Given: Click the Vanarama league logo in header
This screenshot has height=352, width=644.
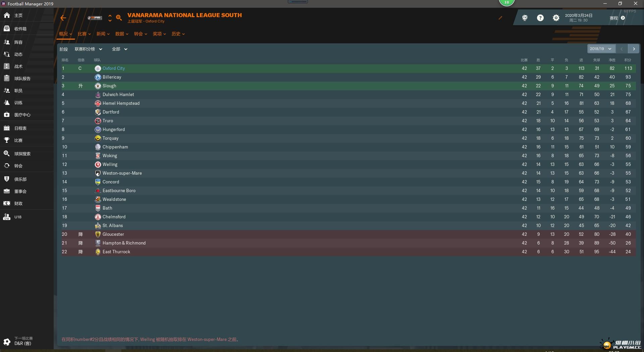Looking at the screenshot, I should [x=95, y=18].
